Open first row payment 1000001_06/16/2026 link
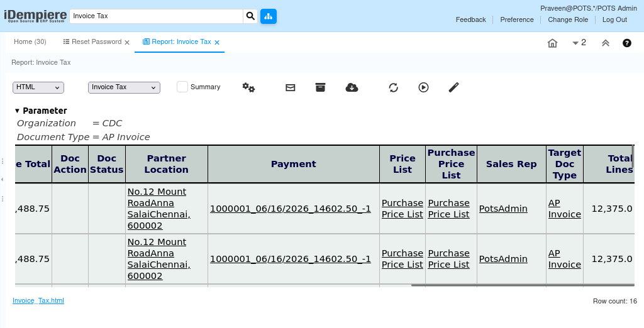This screenshot has height=328, width=644. (x=291, y=209)
